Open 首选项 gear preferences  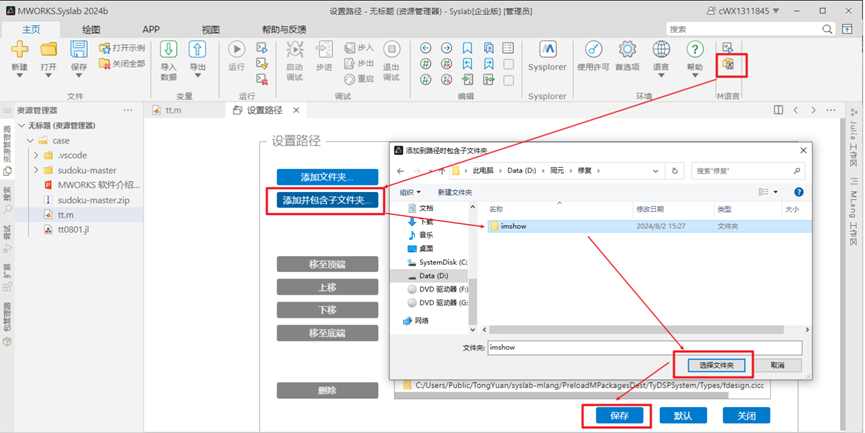pos(627,49)
